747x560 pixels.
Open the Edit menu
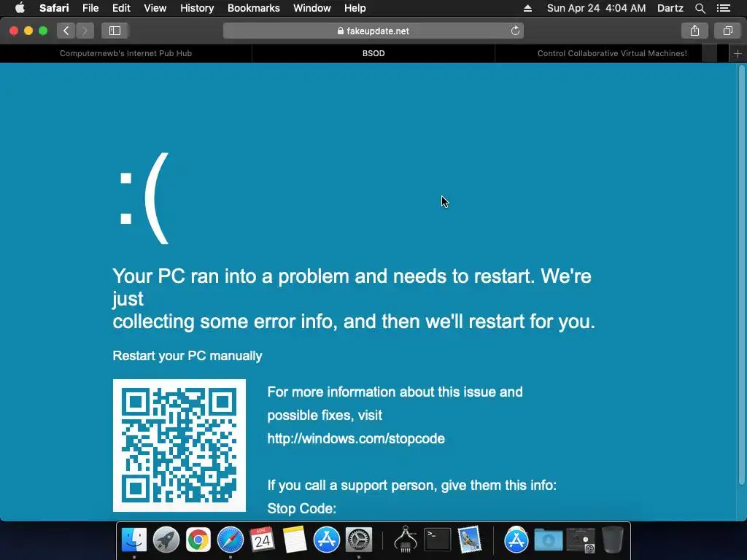tap(121, 8)
